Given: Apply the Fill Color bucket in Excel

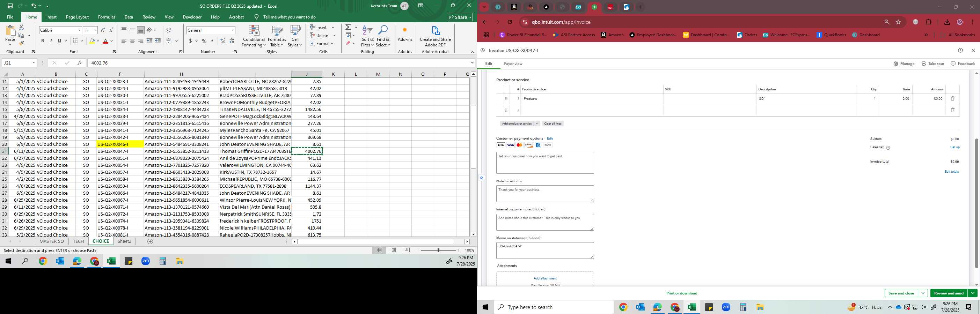Looking at the screenshot, I should [x=92, y=41].
